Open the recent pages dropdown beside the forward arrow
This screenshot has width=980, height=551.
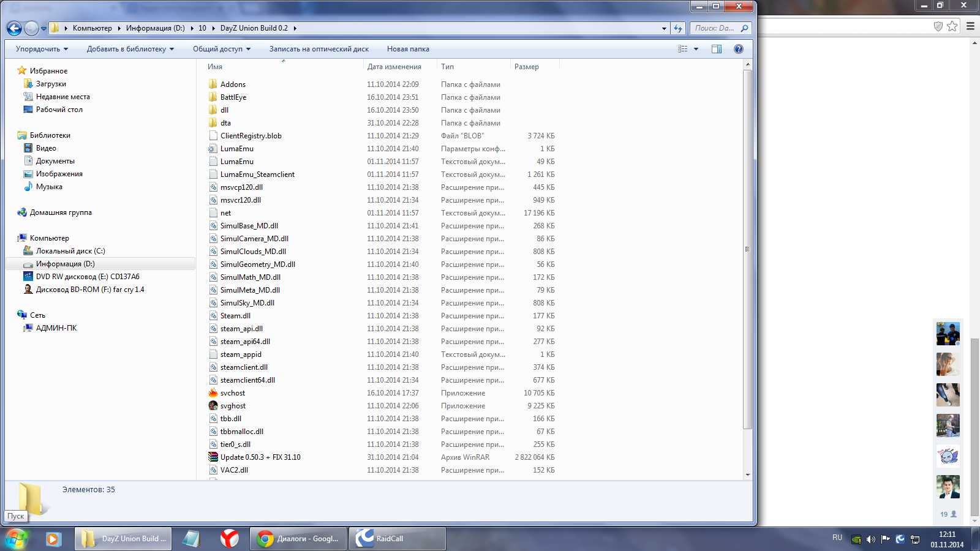point(43,28)
